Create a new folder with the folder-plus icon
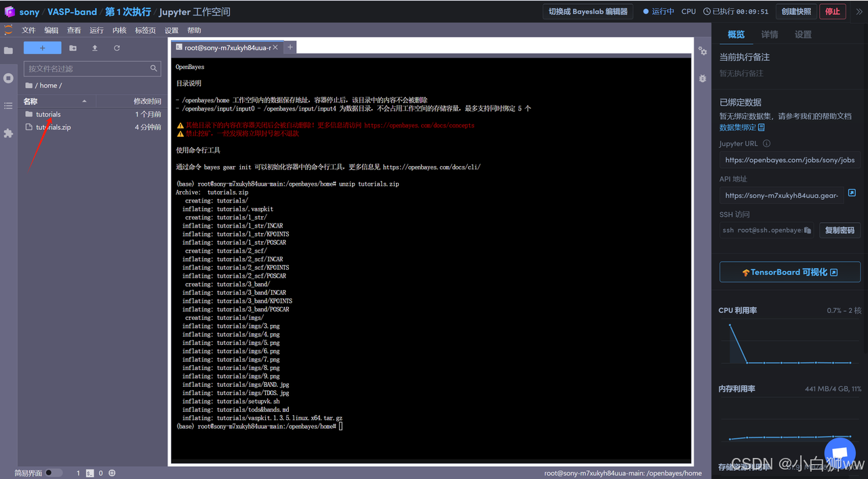The width and height of the screenshot is (868, 479). [73, 48]
